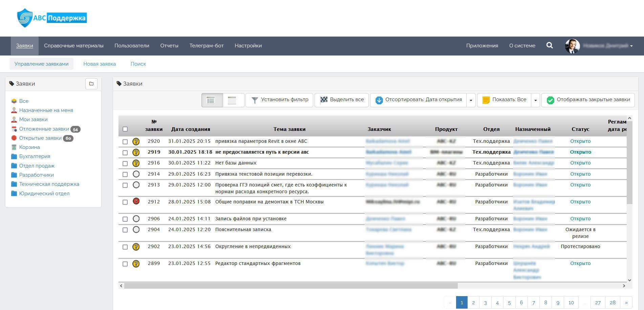Click the search magnifier icon in navbar
Screen dimensions: 644x310
550,45
